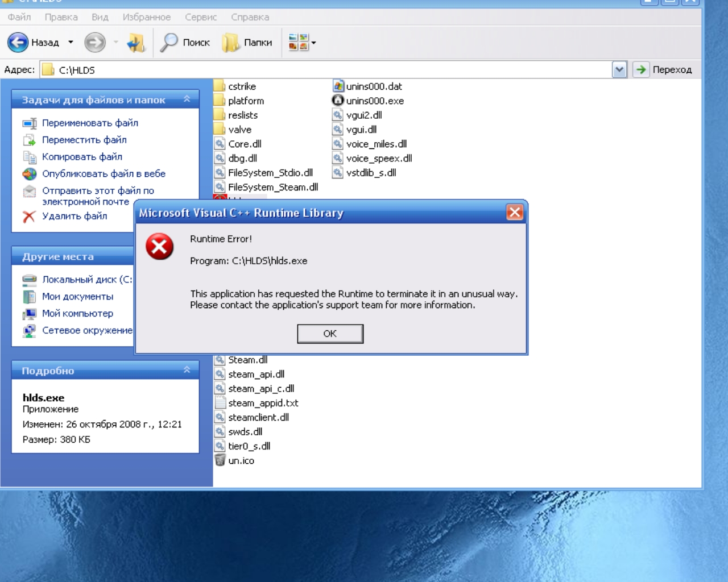Select the valve folder icon
Image resolution: width=728 pixels, height=582 pixels.
pos(220,130)
